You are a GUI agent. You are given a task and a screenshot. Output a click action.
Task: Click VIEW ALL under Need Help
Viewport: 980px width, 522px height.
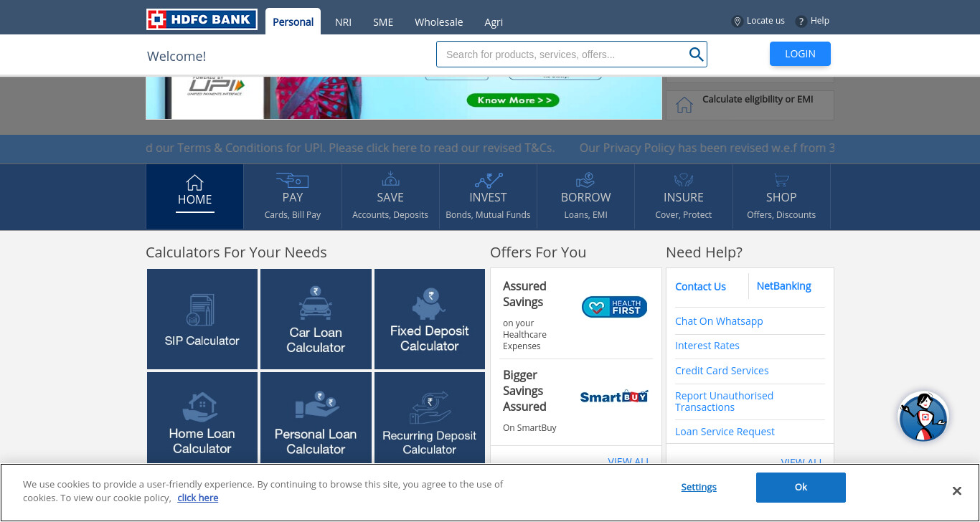[x=801, y=461]
